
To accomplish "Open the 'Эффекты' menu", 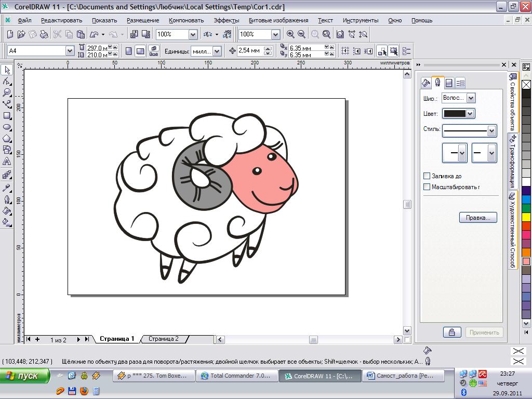I will 226,20.
